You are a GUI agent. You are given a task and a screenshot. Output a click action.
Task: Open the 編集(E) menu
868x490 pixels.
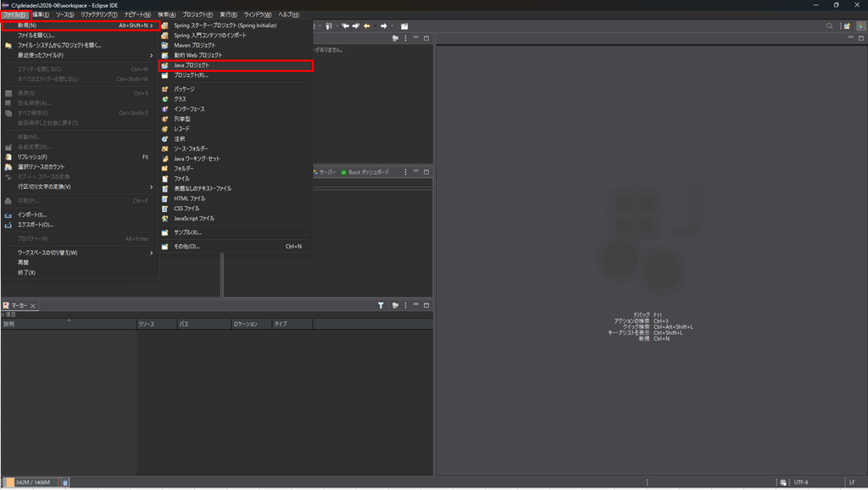pyautogui.click(x=41, y=15)
